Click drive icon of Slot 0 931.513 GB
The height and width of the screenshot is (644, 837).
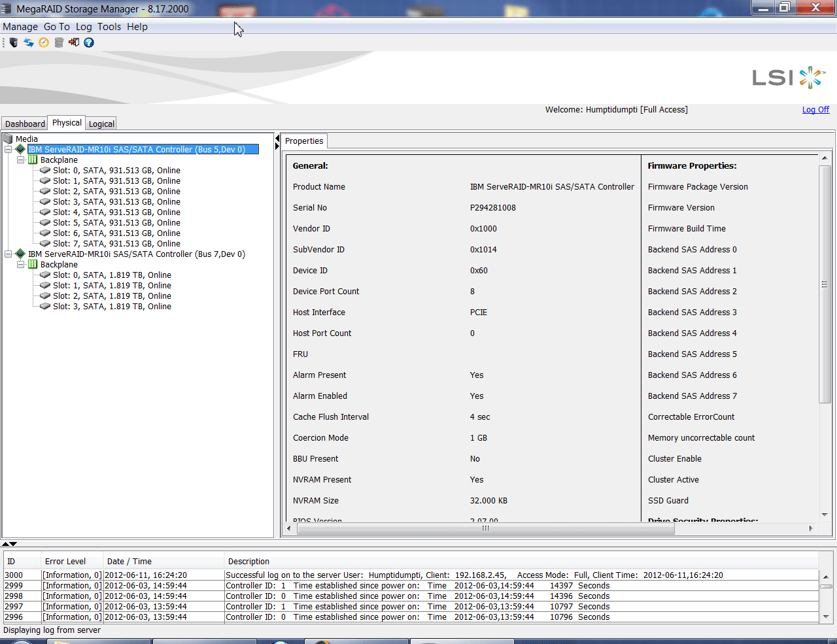click(45, 170)
